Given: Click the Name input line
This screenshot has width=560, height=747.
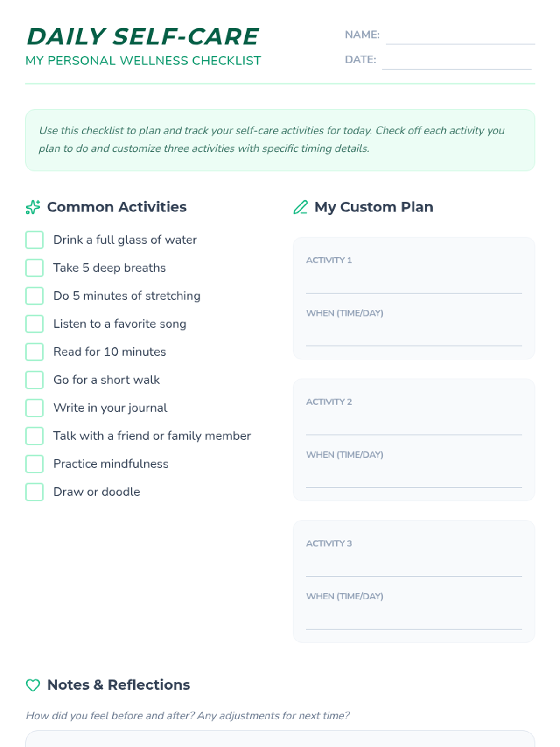Looking at the screenshot, I should point(461,35).
